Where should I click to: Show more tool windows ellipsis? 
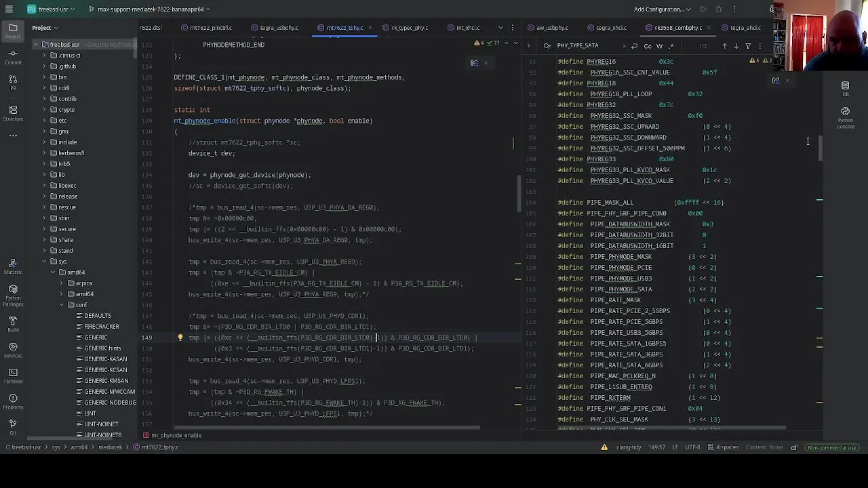[13, 136]
